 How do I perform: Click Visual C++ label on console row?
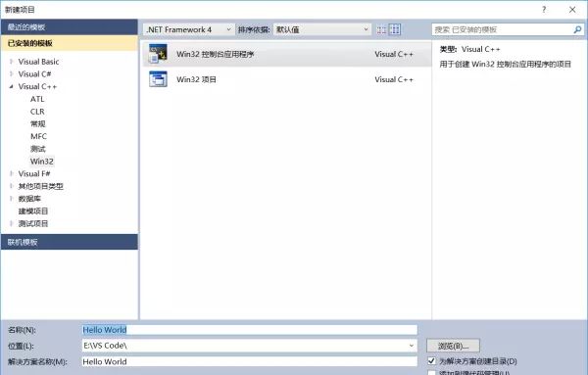394,54
